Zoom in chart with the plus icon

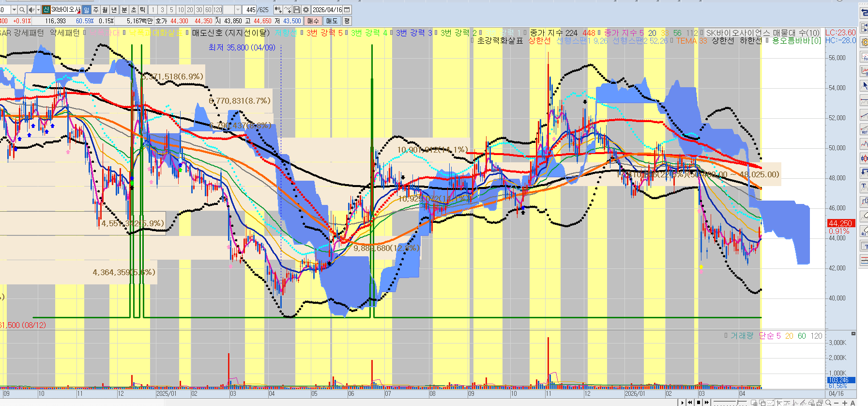coord(845,403)
